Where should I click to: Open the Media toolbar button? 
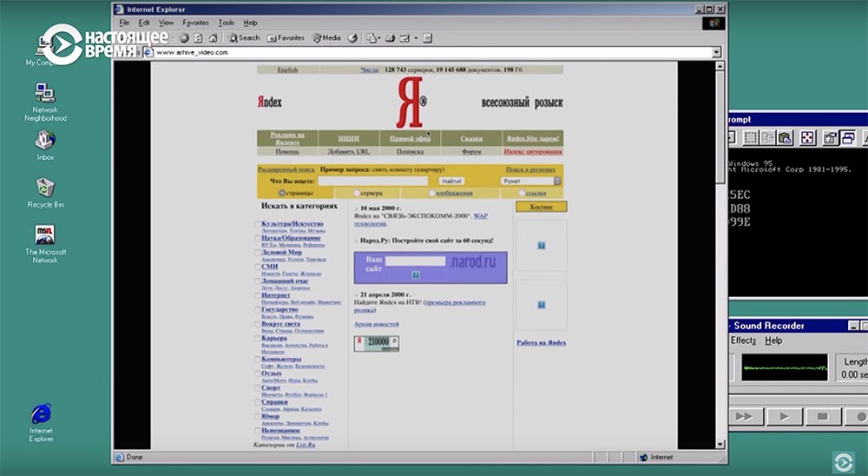326,38
